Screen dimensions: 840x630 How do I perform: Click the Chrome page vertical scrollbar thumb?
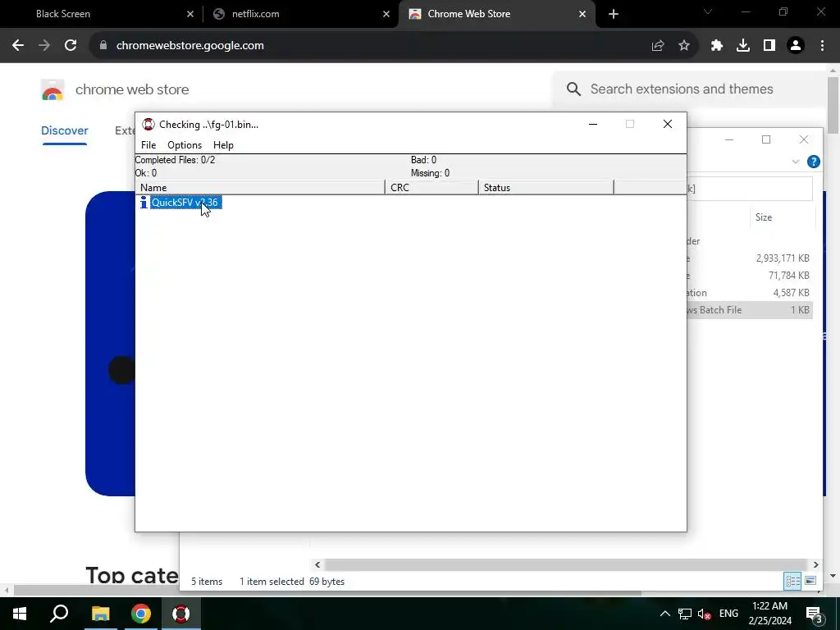[x=833, y=106]
